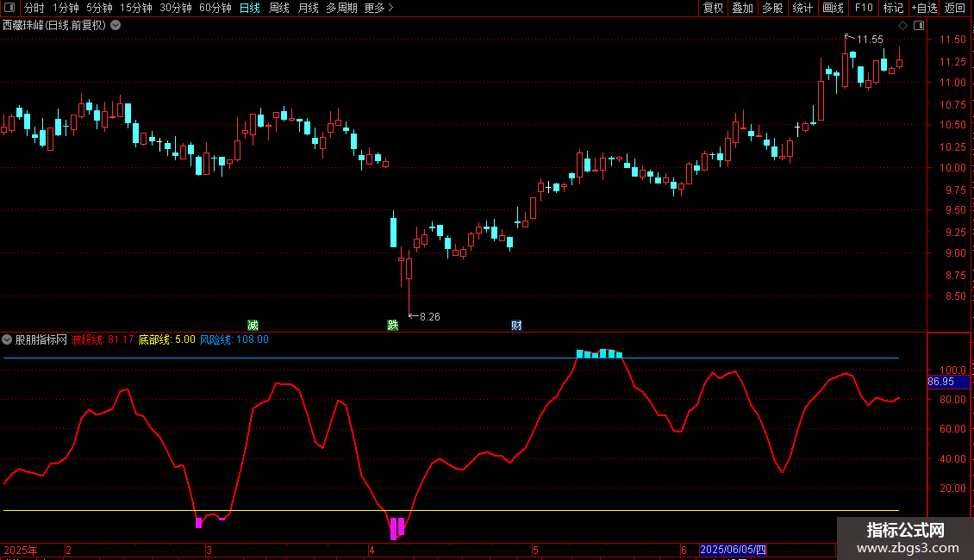The width and height of the screenshot is (974, 560).
Task: Click the blue risk line in indicator
Action: pos(451,358)
